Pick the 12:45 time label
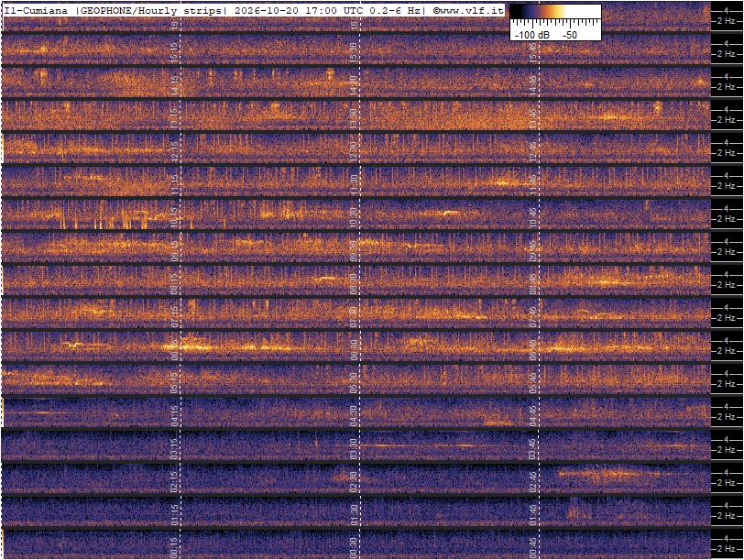Screen dimensions: 744x560 533,152
